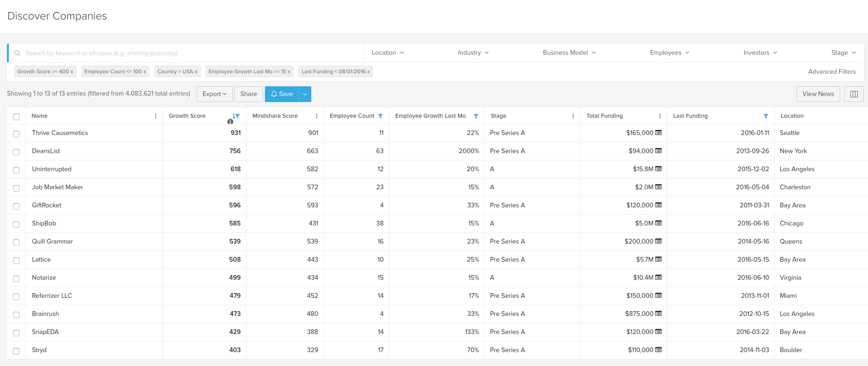Check the ShipBob row checkbox

point(16,224)
